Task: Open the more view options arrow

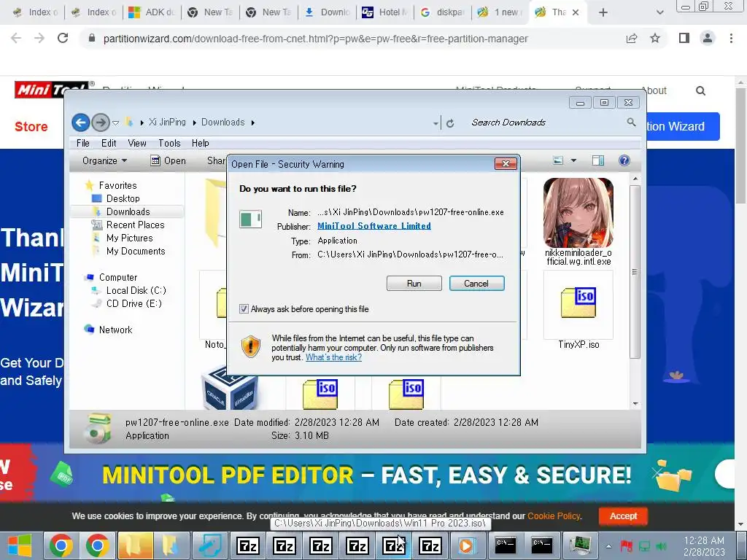Action: coord(573,160)
